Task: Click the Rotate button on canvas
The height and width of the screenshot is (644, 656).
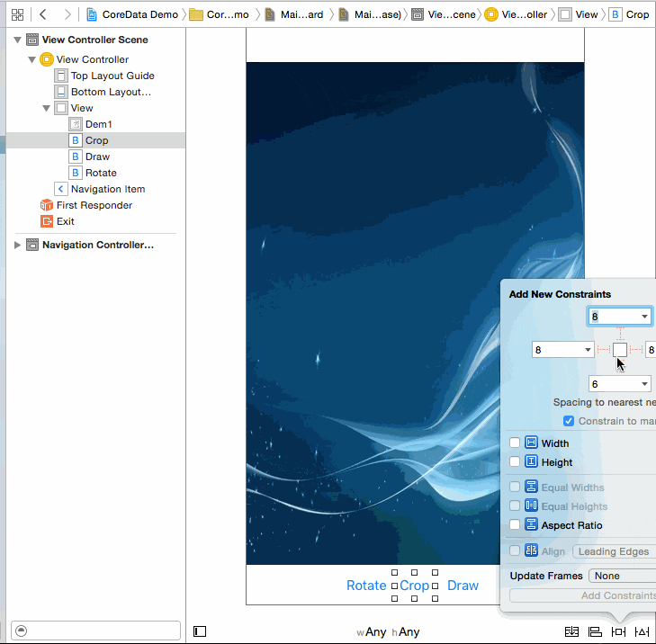Action: [x=366, y=586]
